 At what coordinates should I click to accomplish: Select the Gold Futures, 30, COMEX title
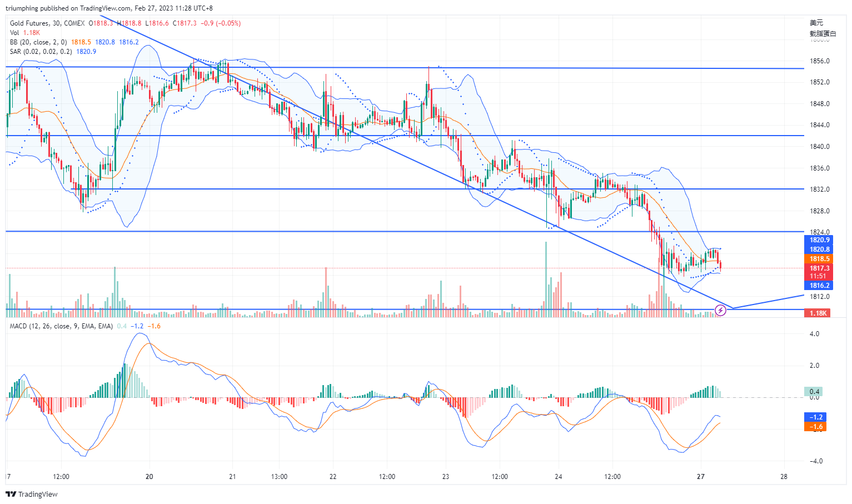coord(47,23)
